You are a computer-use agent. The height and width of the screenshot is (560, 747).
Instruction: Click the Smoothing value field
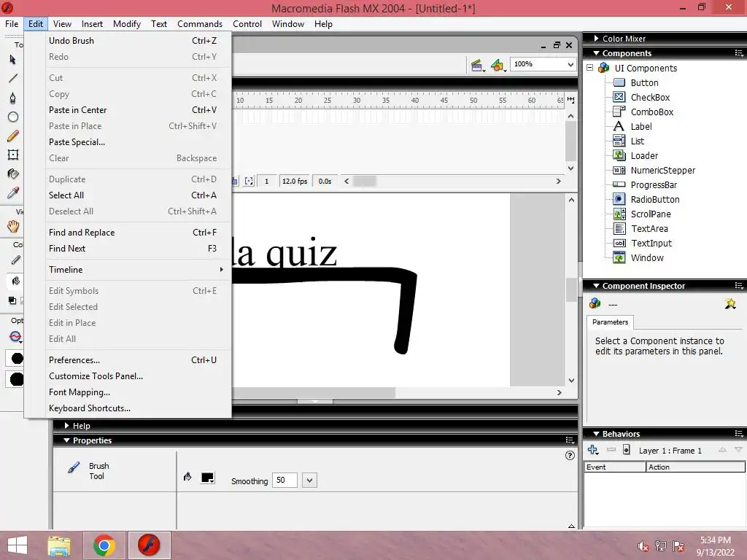(285, 481)
